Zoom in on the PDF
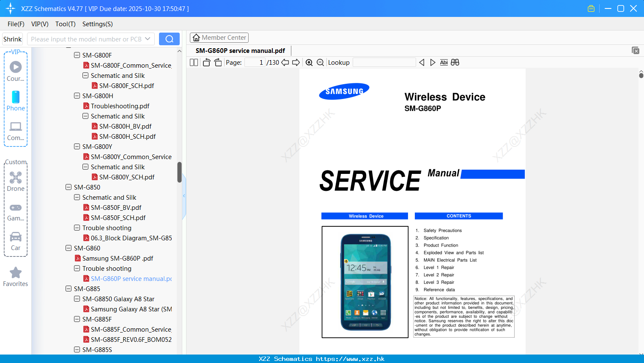The width and height of the screenshot is (644, 363). pyautogui.click(x=309, y=62)
